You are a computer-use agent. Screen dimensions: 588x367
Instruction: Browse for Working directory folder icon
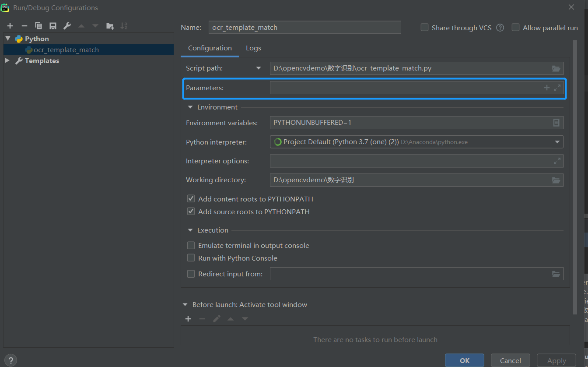coord(556,180)
